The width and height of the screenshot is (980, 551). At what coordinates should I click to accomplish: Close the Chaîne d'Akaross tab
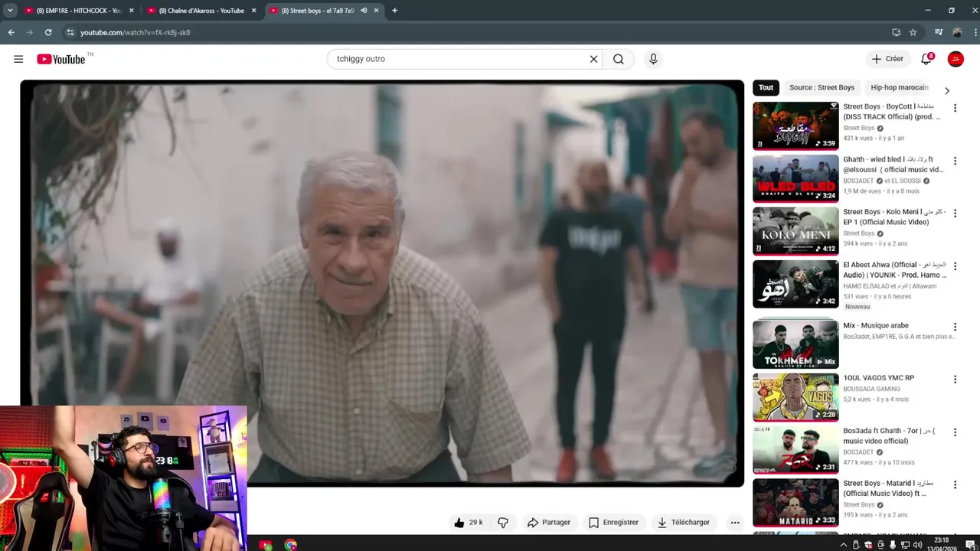pyautogui.click(x=253, y=11)
